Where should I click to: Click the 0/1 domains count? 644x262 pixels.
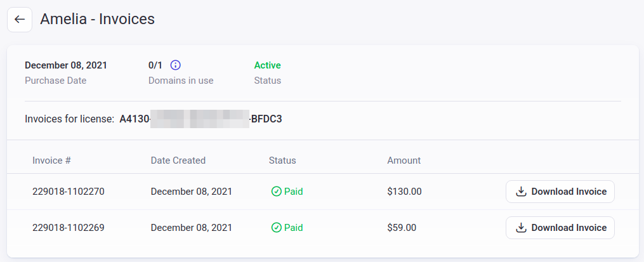(155, 65)
